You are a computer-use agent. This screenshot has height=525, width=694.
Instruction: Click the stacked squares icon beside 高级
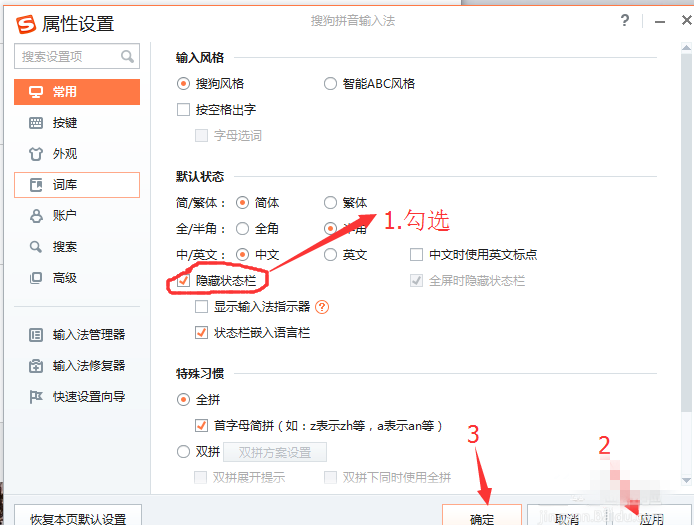click(36, 278)
